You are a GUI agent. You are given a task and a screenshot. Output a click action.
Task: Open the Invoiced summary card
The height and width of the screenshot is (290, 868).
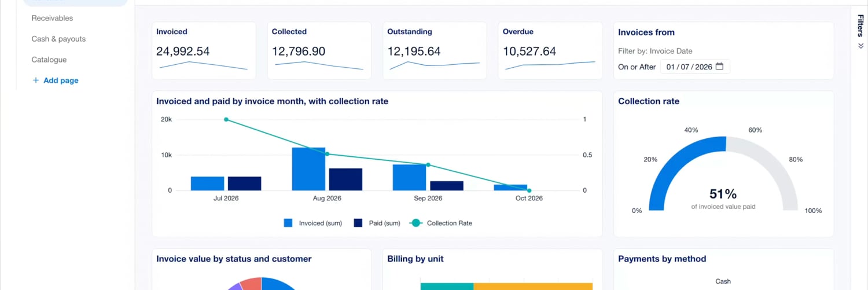pyautogui.click(x=204, y=50)
